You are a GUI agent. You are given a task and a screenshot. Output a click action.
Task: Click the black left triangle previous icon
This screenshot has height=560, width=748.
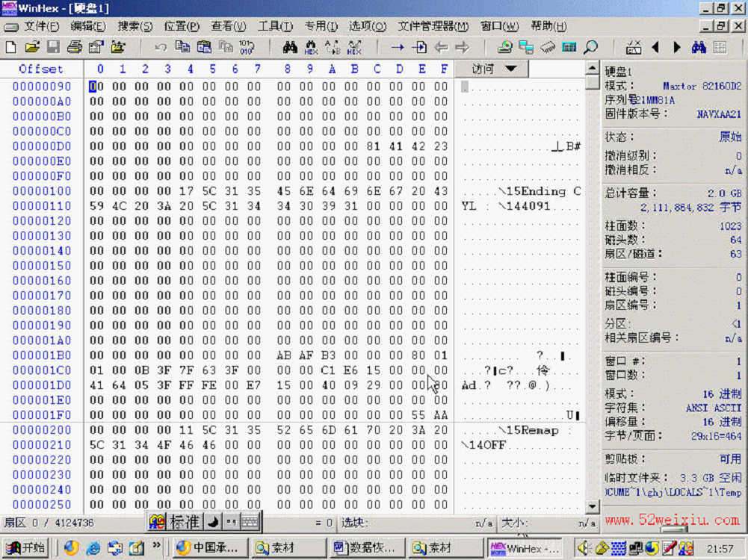pos(655,47)
